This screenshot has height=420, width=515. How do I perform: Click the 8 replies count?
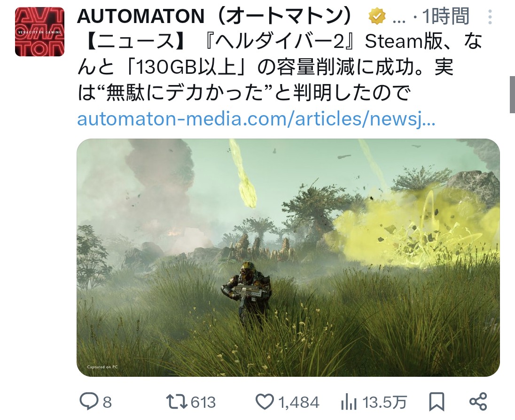point(107,402)
